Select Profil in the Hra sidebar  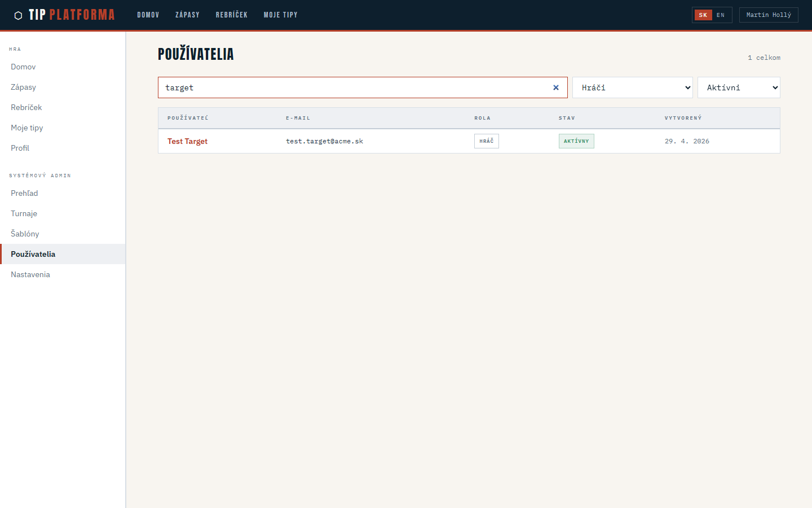(x=20, y=148)
